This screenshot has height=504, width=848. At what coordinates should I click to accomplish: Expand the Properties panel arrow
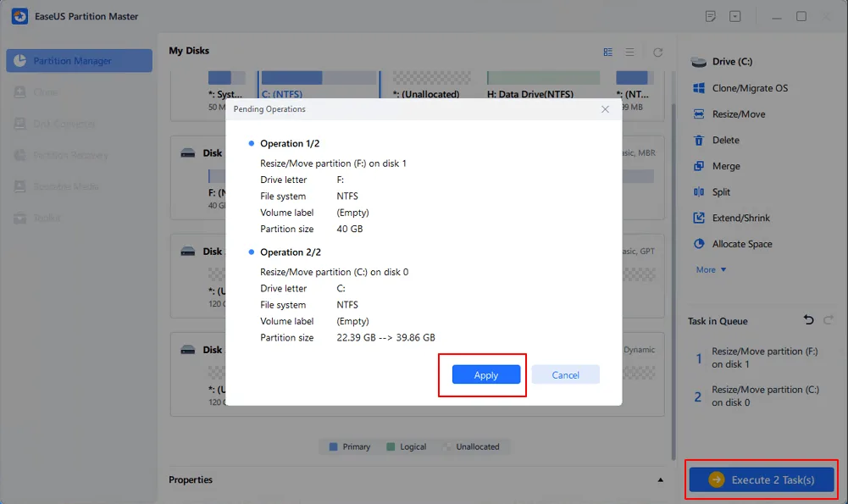(x=661, y=480)
